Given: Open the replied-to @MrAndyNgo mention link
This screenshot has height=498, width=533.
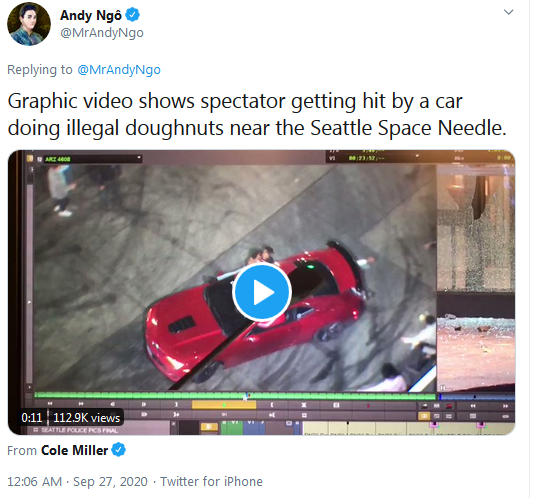Looking at the screenshot, I should tap(119, 70).
